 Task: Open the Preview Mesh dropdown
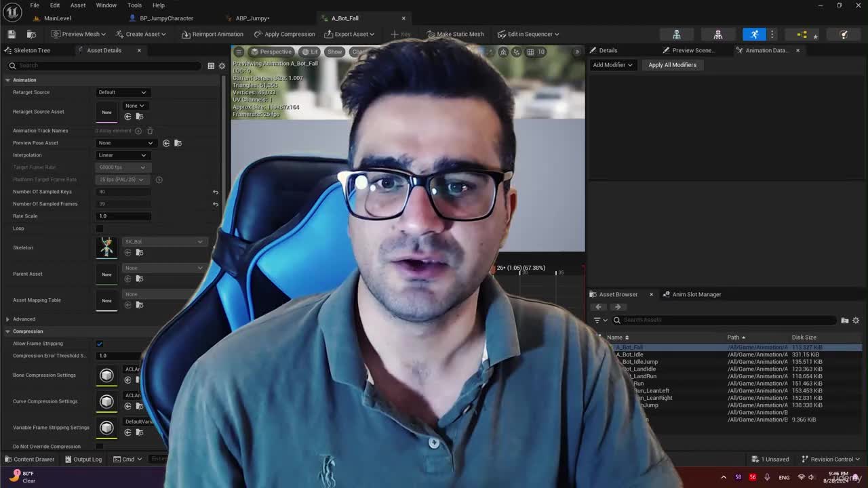[79, 34]
